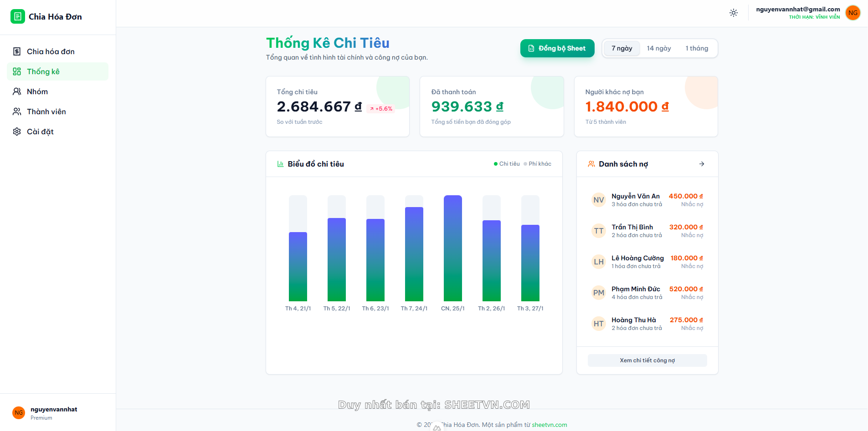Screen dimensions: 868x431
Task: Toggle the light/dark theme sun icon
Action: [x=733, y=13]
